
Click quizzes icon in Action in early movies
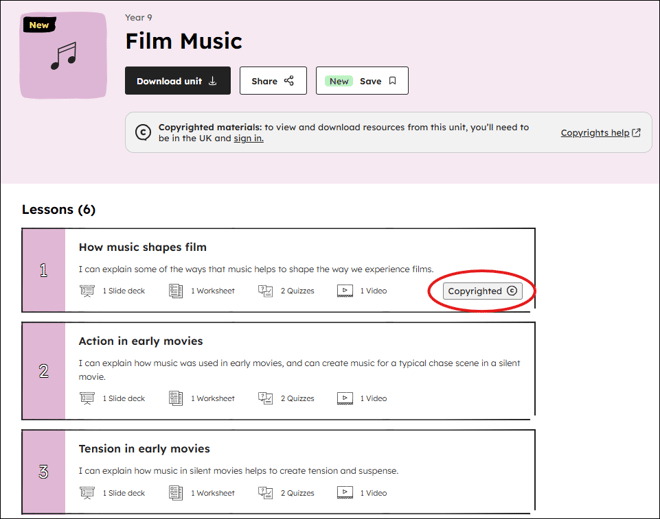(265, 398)
